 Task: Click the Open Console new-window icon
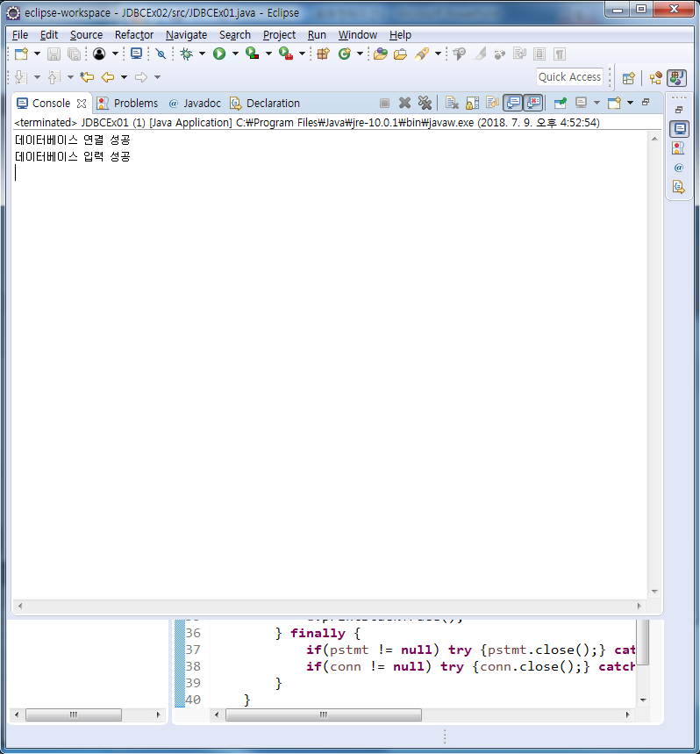[614, 103]
